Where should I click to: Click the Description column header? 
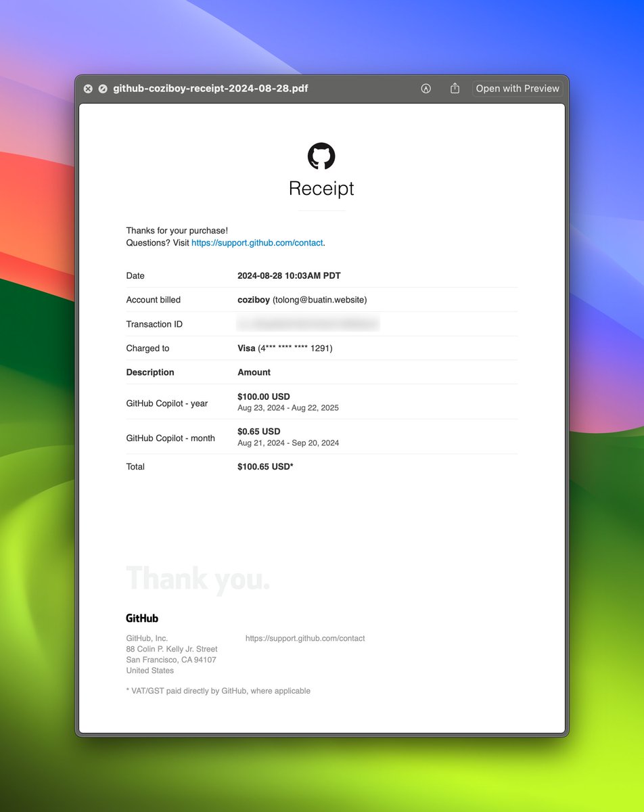[150, 373]
